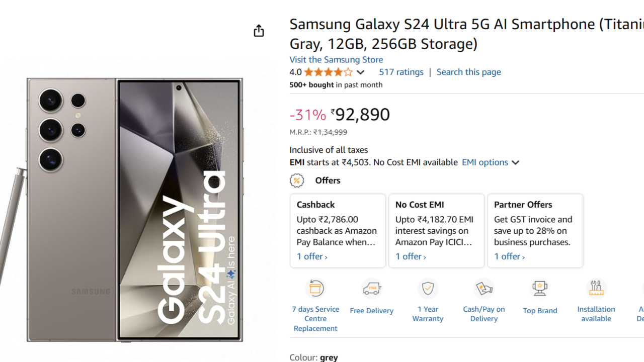Open the Partner Offers 1 offer link
644x362 pixels.
(509, 256)
